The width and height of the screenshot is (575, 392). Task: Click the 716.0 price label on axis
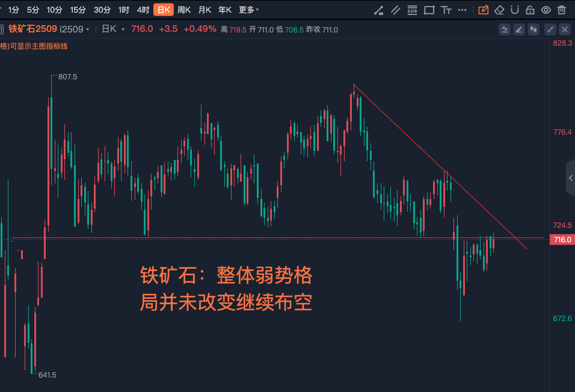(x=562, y=239)
